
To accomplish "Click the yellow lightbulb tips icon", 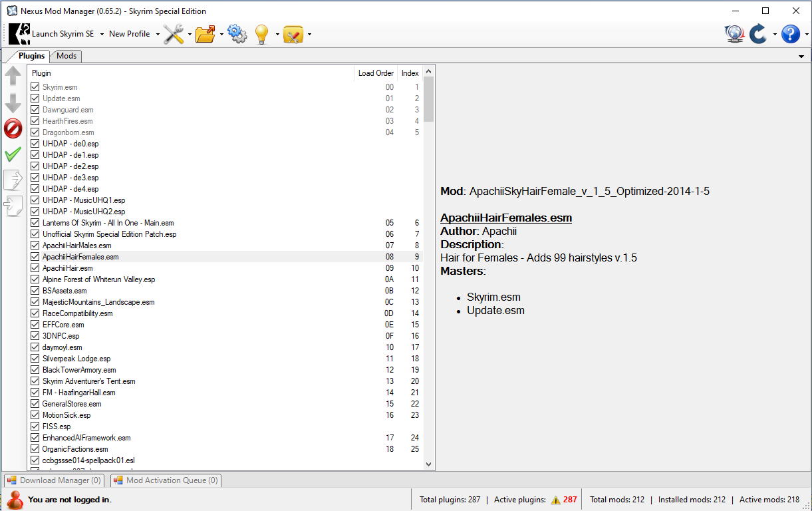I will click(x=262, y=34).
